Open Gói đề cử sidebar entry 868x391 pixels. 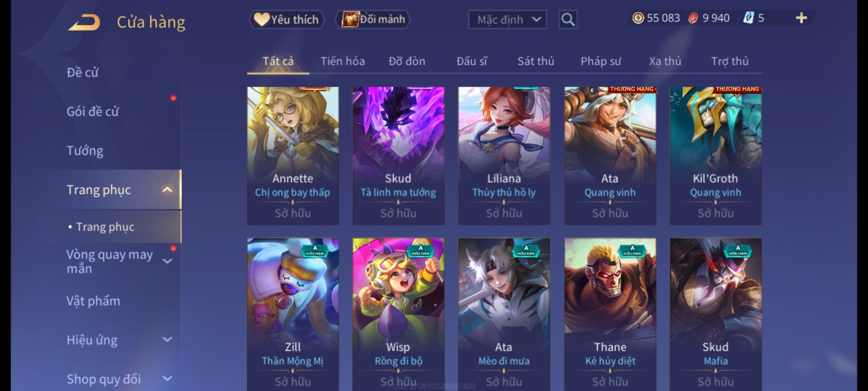[93, 112]
